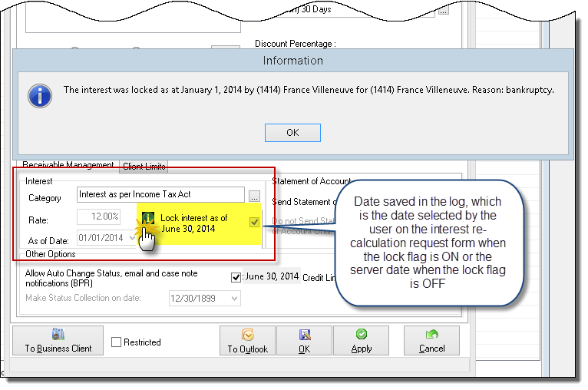Click the To Business Client building icon
This screenshot has height=390, width=588.
point(58,334)
